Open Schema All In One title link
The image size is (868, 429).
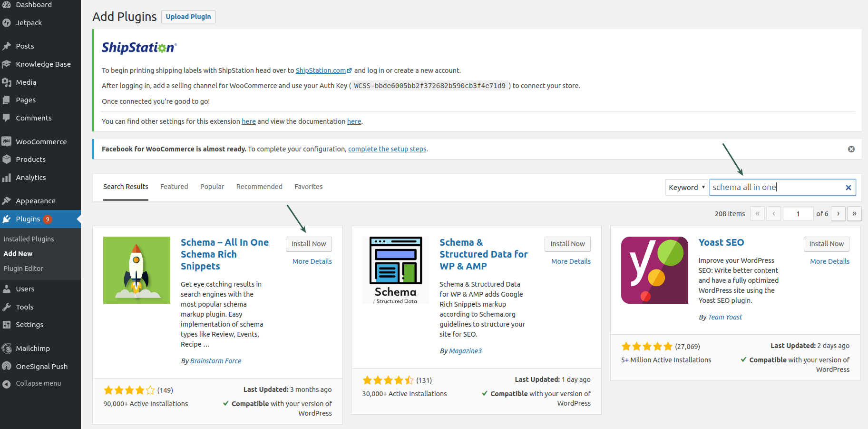(224, 254)
